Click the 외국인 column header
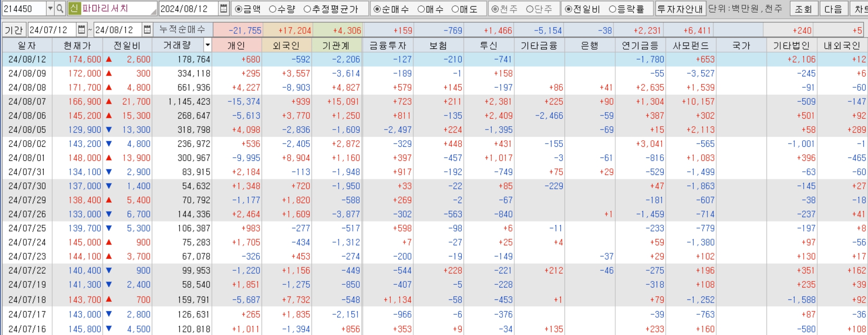This screenshot has width=868, height=335. [286, 46]
